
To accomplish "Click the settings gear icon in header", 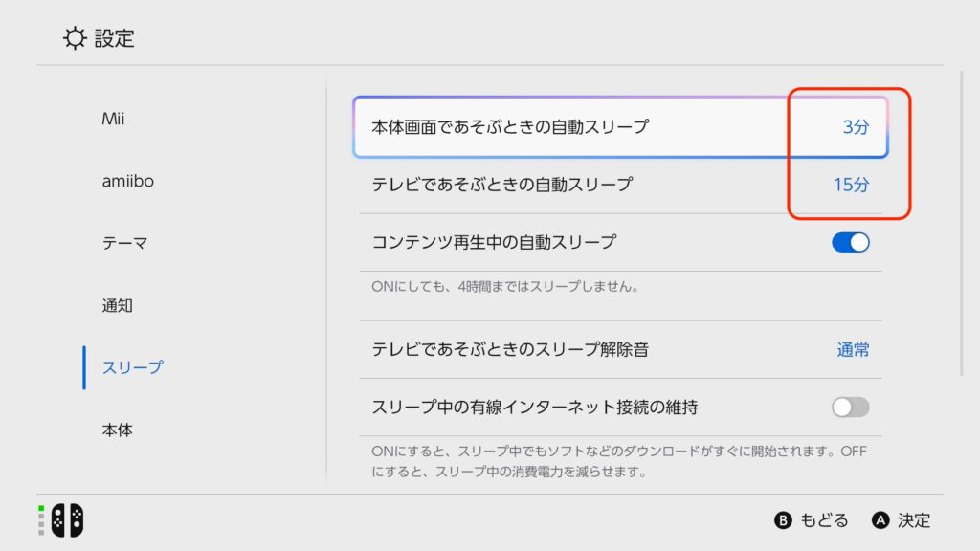I will click(75, 38).
